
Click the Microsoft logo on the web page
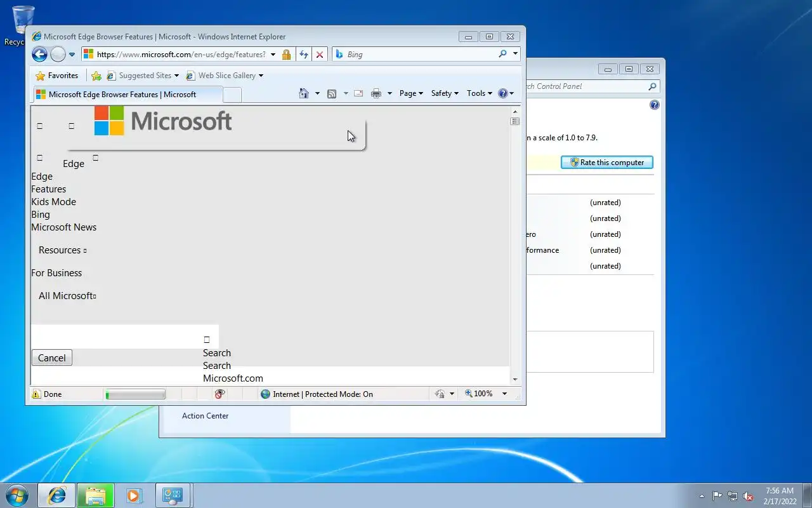coord(163,121)
